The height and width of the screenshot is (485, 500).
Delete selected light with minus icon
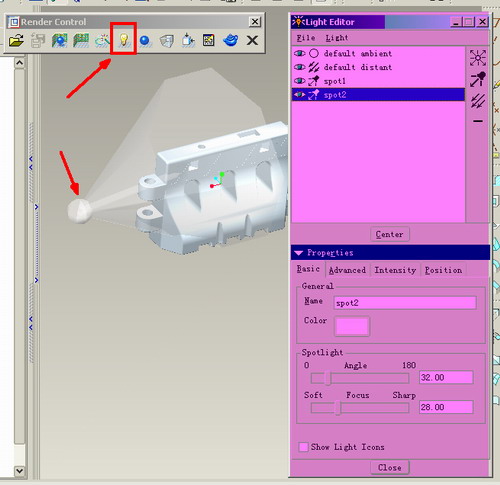tap(478, 121)
